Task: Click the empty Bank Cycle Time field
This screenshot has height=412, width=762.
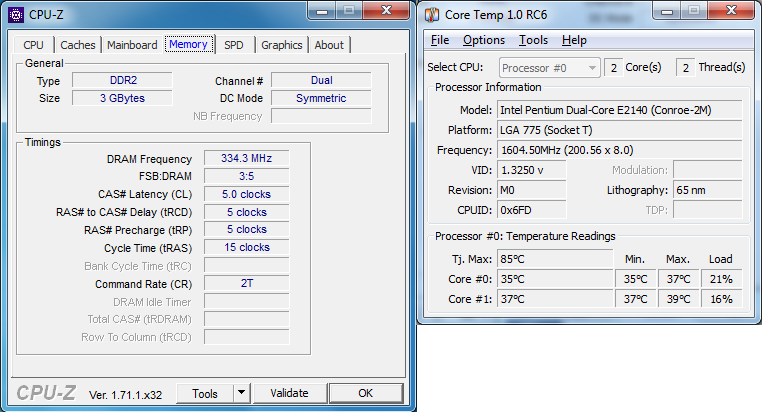Action: click(246, 265)
